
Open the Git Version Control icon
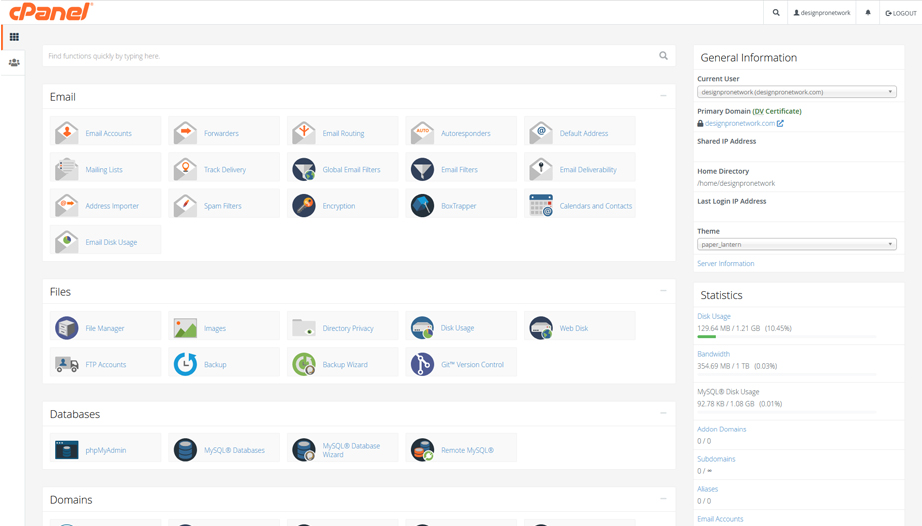coord(422,364)
